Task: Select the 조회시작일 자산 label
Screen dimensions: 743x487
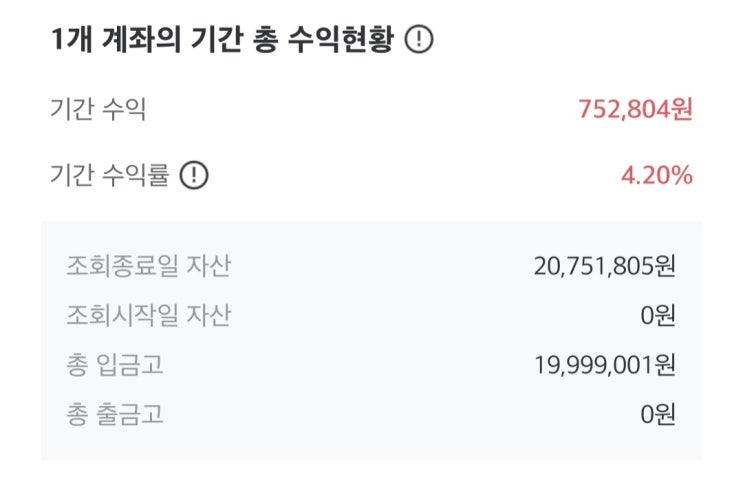Action: pos(148,316)
